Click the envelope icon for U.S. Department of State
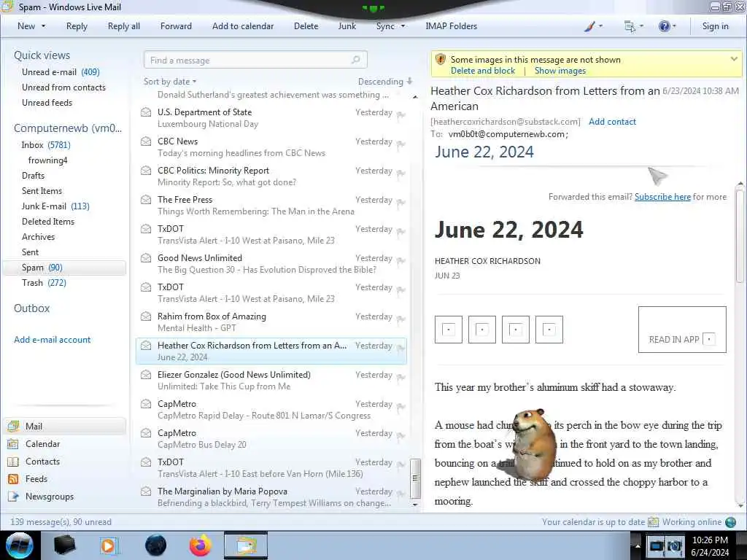Viewport: 747px width, 560px height. [x=146, y=112]
